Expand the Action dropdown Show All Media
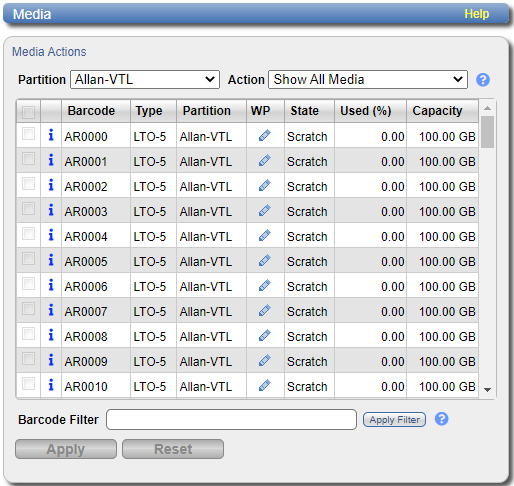Screen dimensions: 514x486 coord(368,79)
